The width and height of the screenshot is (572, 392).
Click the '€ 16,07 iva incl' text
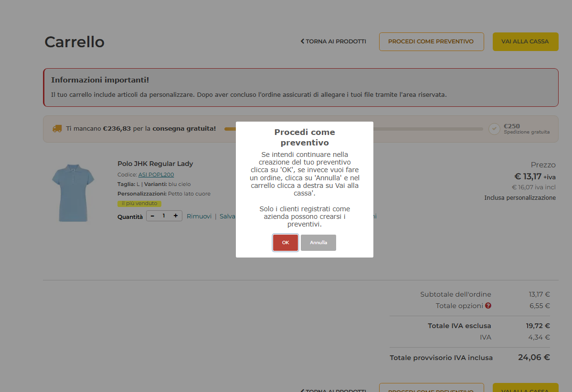(x=534, y=187)
